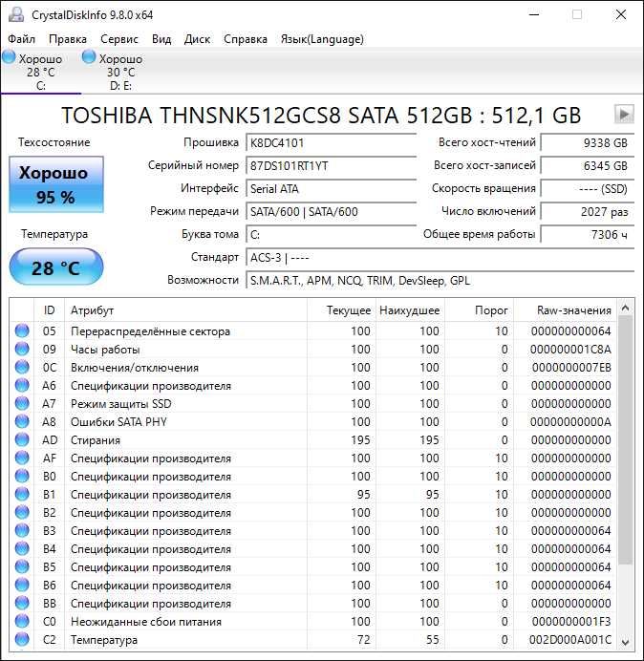Click raw value 002D000A001C of Температура
644x661 pixels.
coord(570,639)
